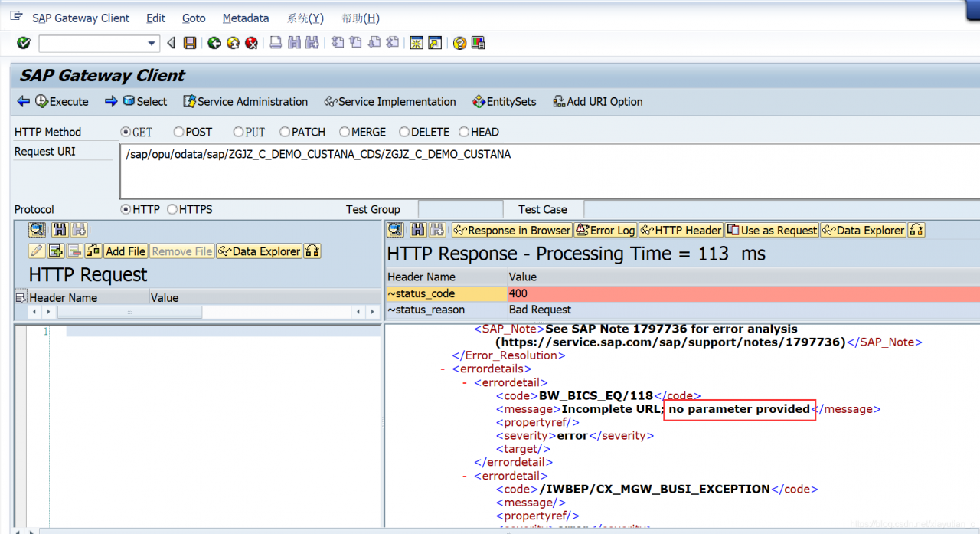Collapse the first errordetail node with BW_BICS_EQ/118
980x534 pixels.
[x=465, y=382]
